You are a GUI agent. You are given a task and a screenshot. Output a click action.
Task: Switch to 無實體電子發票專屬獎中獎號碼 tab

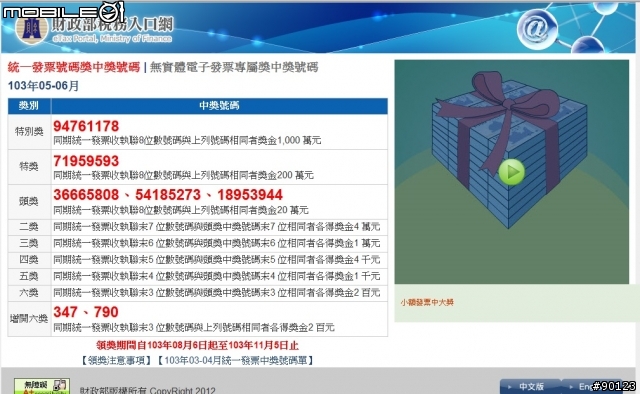pos(233,67)
